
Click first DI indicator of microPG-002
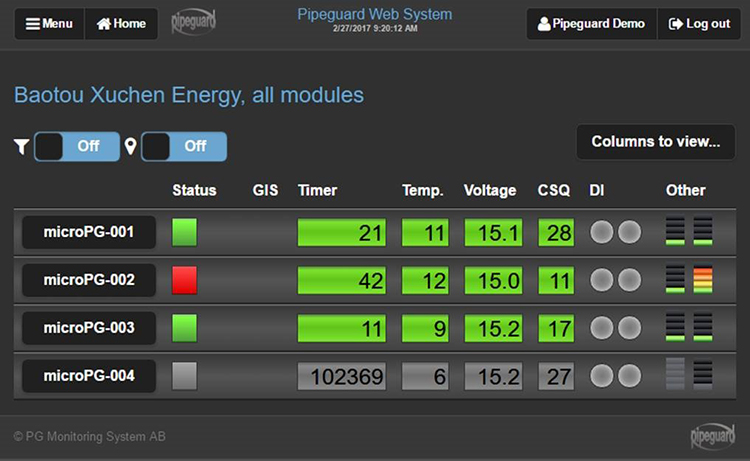[x=602, y=280]
